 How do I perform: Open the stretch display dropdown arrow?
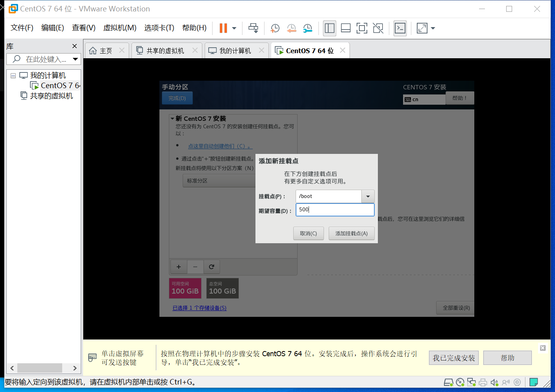[x=433, y=28]
